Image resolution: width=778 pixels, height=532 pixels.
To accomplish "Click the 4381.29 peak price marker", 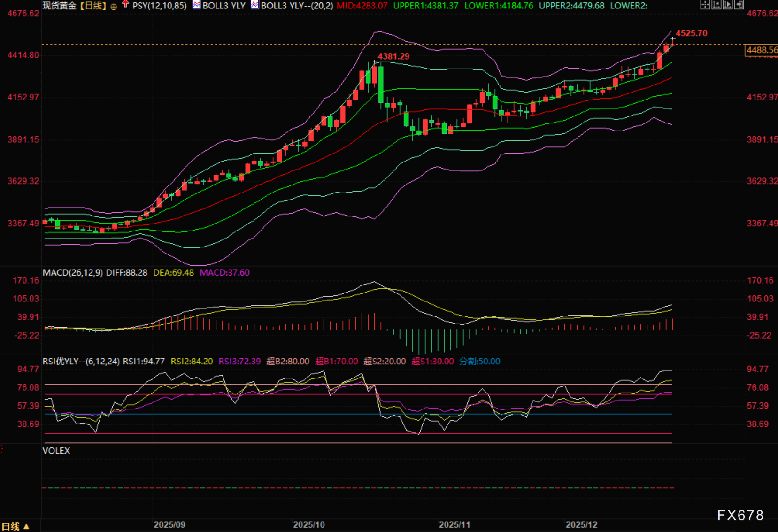I will pyautogui.click(x=393, y=56).
